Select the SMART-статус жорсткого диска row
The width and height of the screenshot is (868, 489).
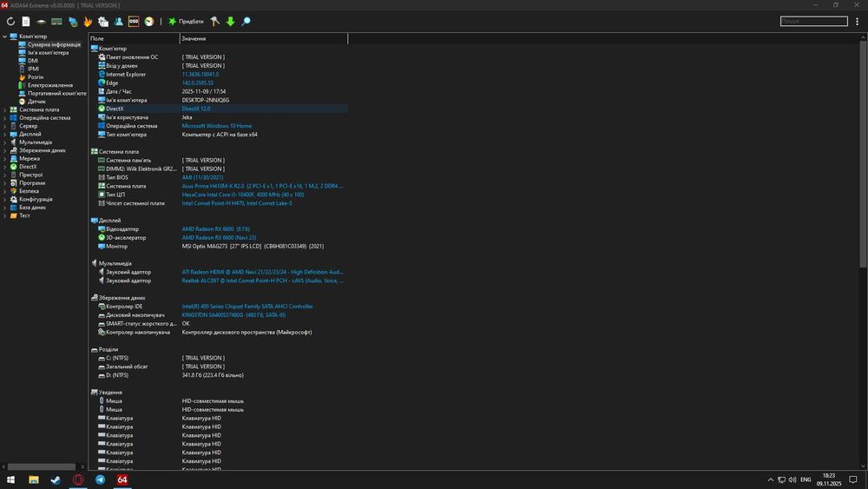click(x=218, y=323)
